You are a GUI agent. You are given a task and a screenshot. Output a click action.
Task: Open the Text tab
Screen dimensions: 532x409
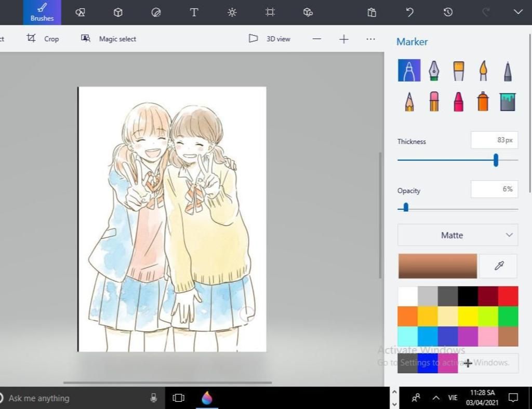tap(194, 12)
